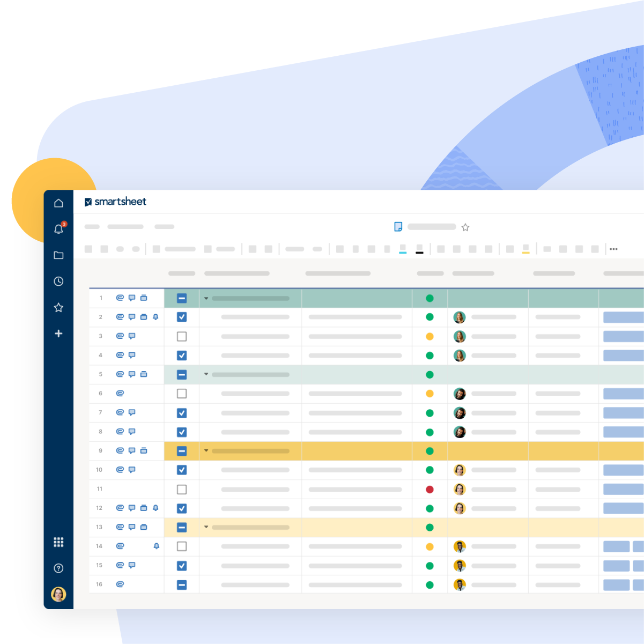Image resolution: width=644 pixels, height=644 pixels.
Task: Open attachment icon on row 1
Action: click(x=120, y=298)
